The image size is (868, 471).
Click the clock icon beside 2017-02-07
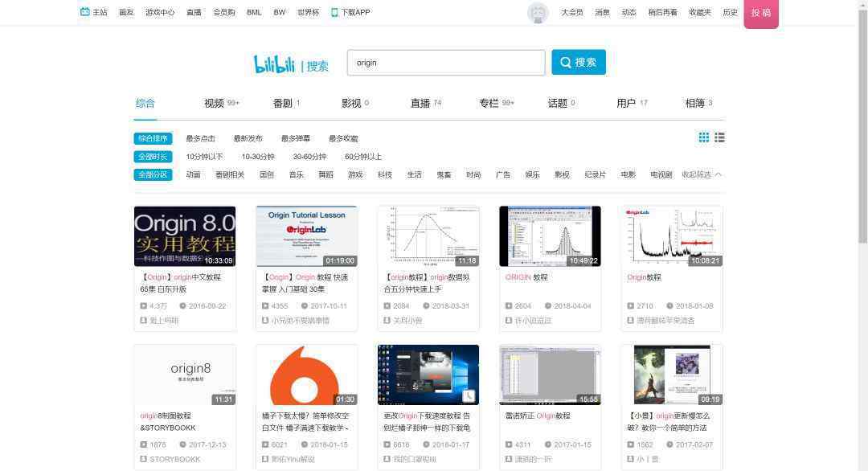669,444
